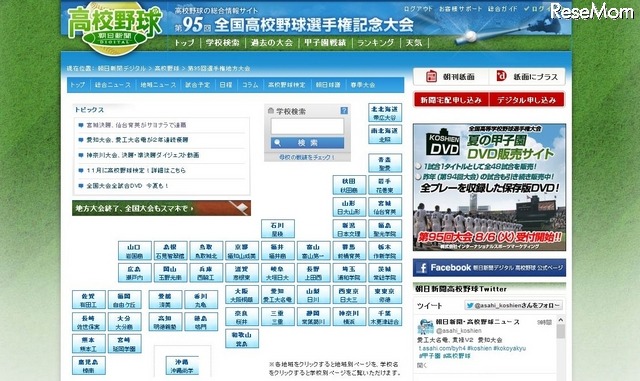
Task: Click the 神奈川 横浜 tile
Action: [x=349, y=317]
